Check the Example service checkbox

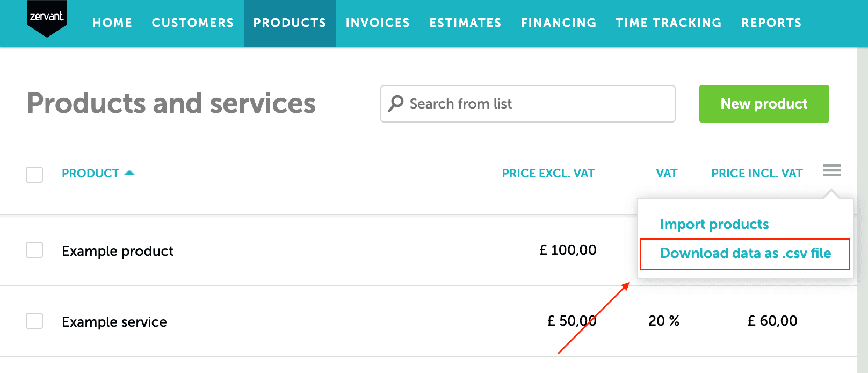[x=34, y=321]
